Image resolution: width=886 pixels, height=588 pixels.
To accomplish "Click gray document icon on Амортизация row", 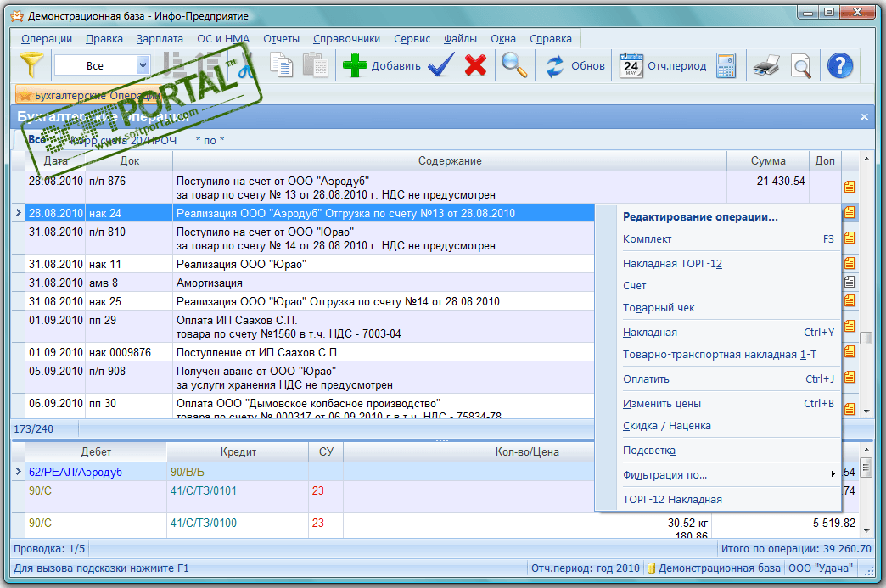I will pos(850,282).
